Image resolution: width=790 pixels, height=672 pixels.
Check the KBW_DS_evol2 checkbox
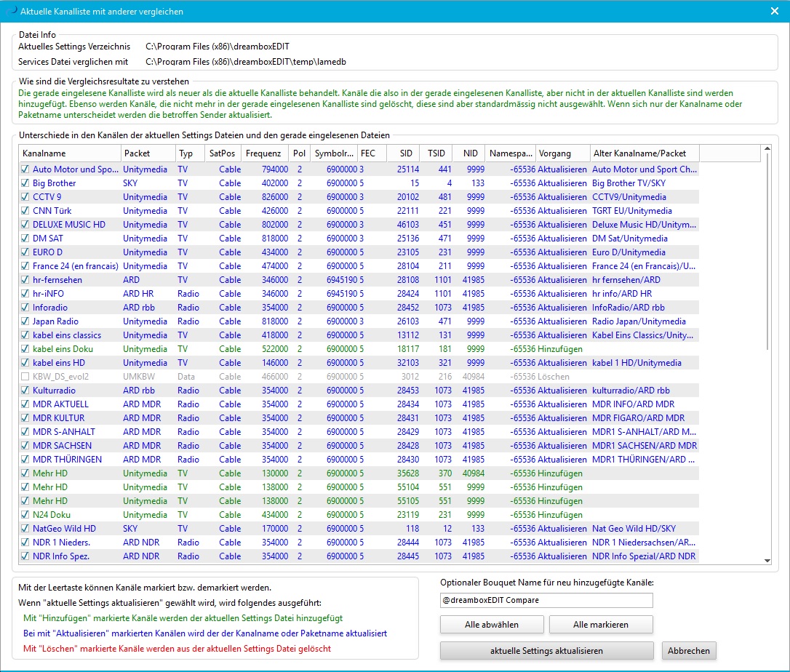[25, 377]
